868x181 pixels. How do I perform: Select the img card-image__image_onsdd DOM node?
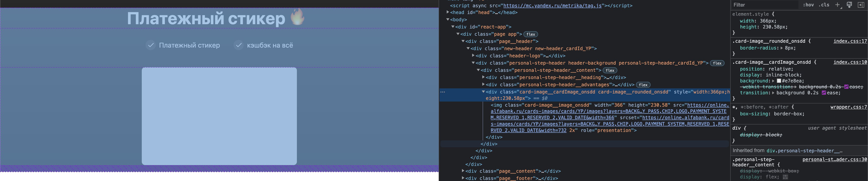[x=610, y=118]
